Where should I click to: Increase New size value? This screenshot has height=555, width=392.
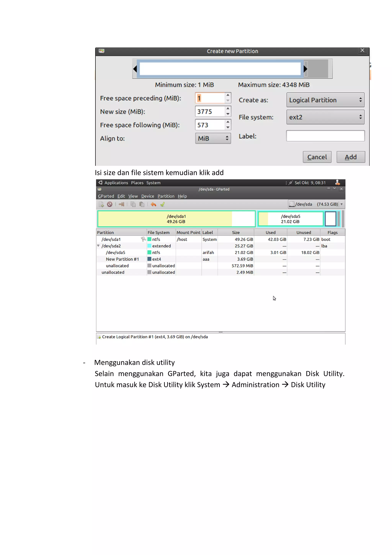[x=228, y=108]
